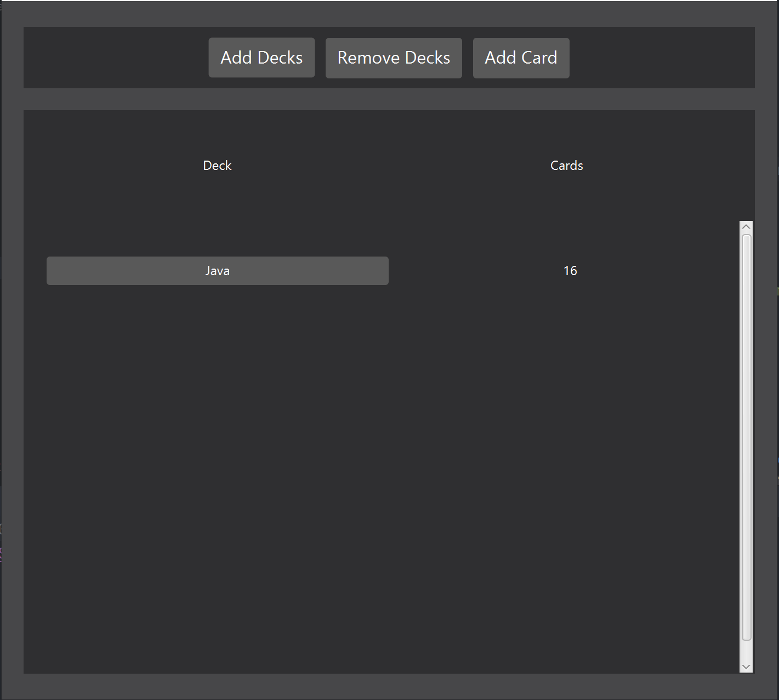This screenshot has height=700, width=779.
Task: Open the Add Card dialog
Action: click(521, 58)
